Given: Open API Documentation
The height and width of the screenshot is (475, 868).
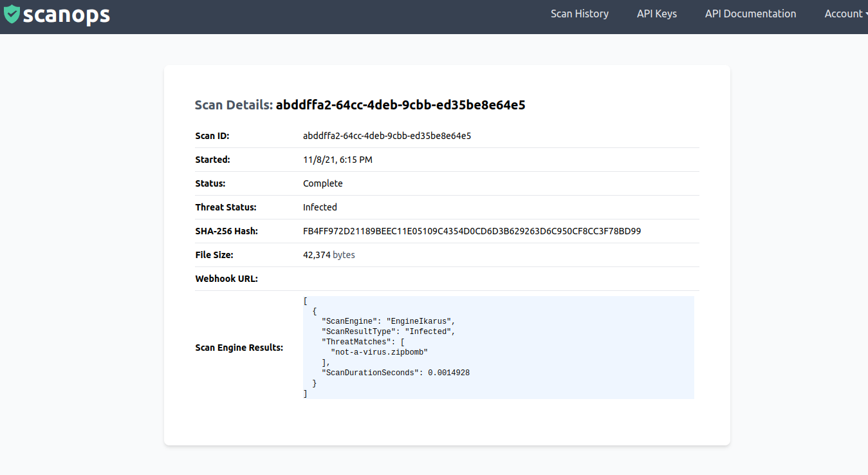Looking at the screenshot, I should tap(751, 14).
